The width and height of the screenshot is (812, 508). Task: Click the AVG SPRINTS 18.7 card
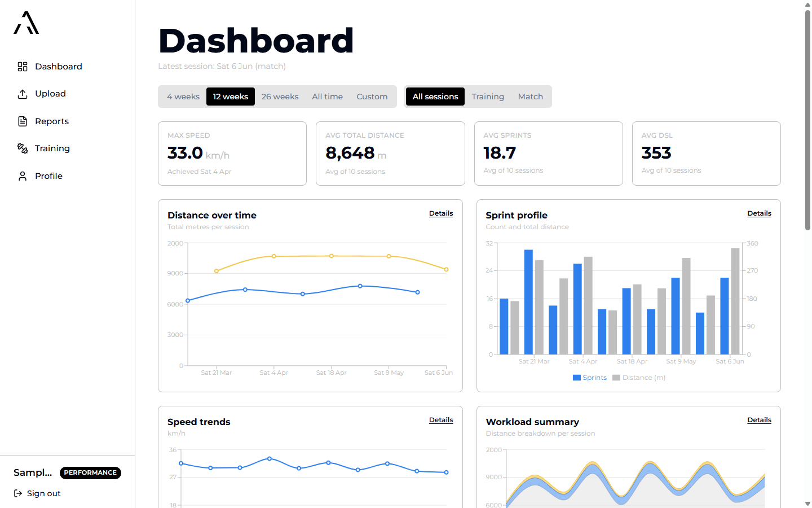click(549, 154)
